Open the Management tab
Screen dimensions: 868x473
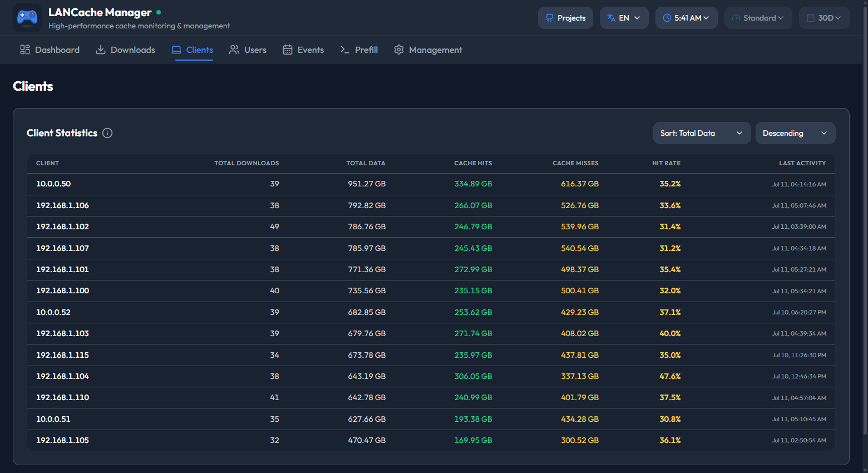pyautogui.click(x=428, y=50)
